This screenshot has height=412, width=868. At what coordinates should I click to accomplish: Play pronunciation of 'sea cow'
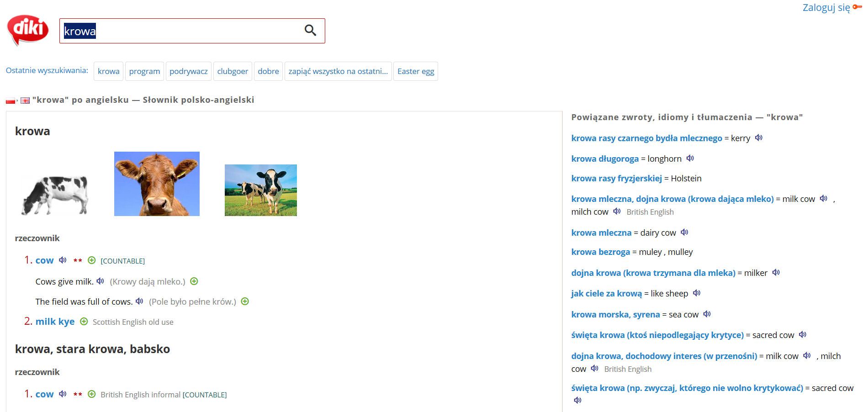(707, 314)
